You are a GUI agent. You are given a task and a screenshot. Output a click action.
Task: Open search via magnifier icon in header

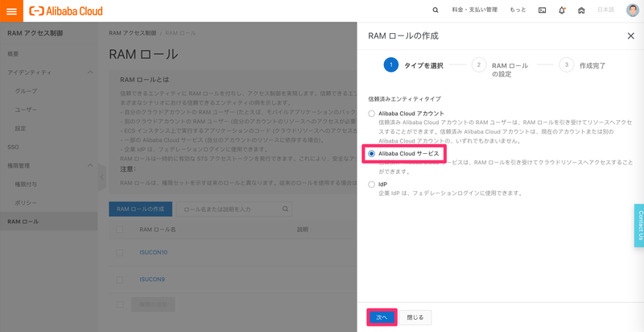pos(436,10)
